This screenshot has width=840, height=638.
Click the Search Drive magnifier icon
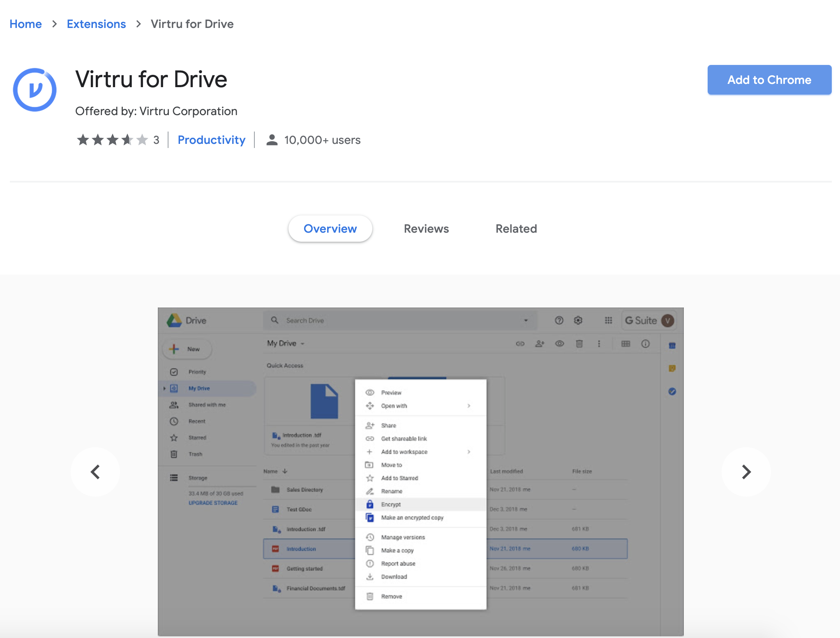(x=275, y=320)
